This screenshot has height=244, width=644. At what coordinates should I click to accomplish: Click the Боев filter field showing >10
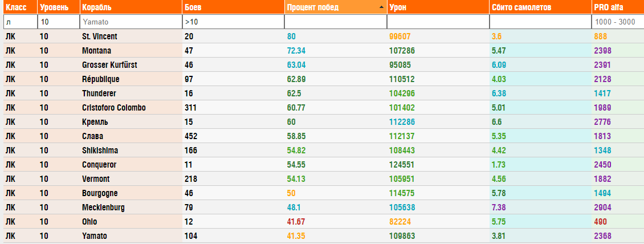click(x=233, y=22)
